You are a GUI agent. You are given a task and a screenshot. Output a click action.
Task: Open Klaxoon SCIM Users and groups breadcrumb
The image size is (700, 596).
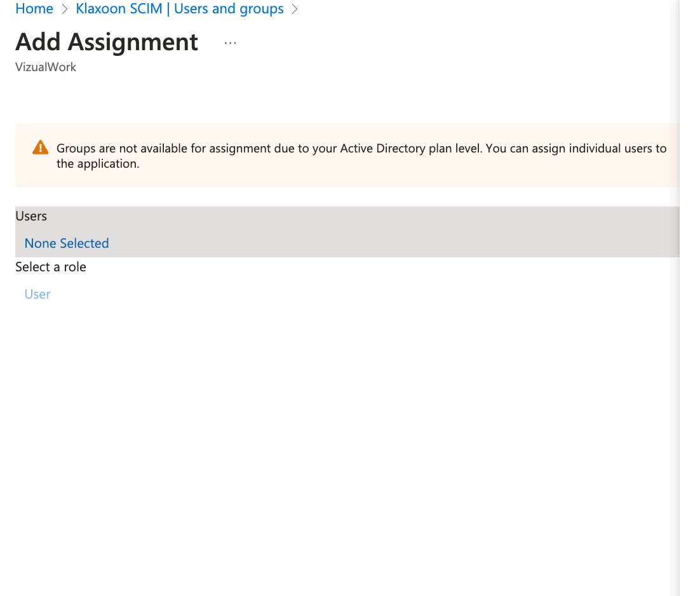pyautogui.click(x=180, y=9)
